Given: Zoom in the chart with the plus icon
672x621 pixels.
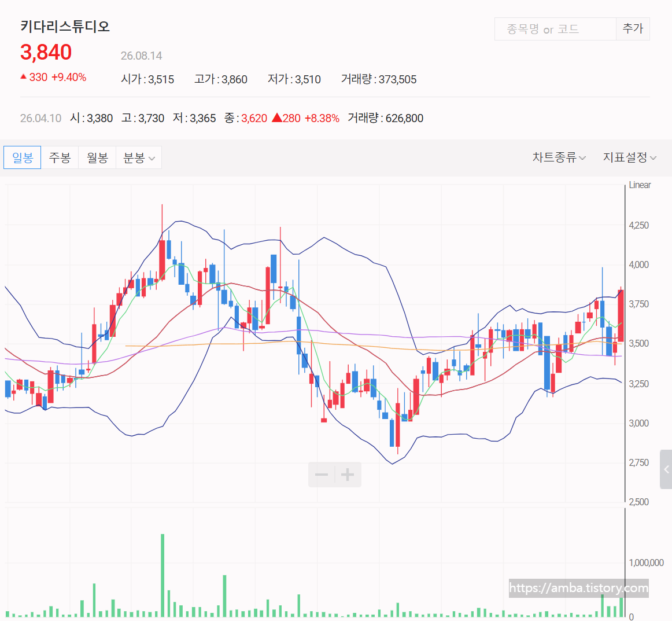Looking at the screenshot, I should [x=348, y=475].
